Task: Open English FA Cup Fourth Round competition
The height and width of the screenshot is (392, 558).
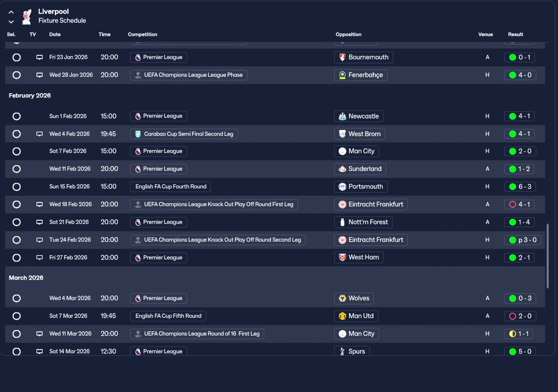Action: 170,187
